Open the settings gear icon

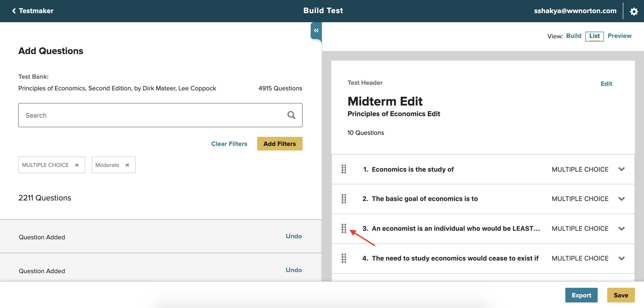tap(634, 11)
